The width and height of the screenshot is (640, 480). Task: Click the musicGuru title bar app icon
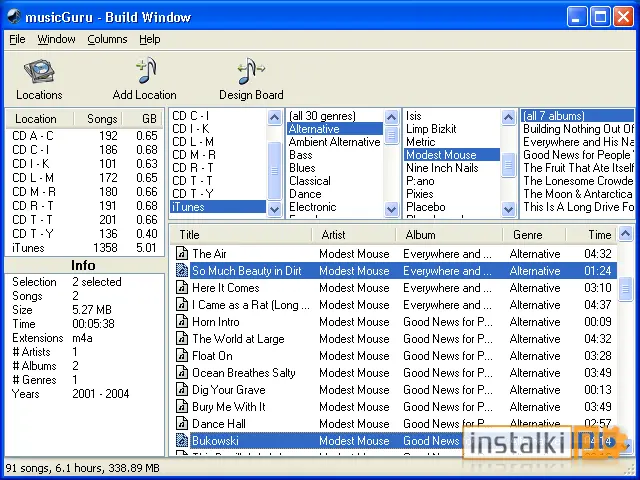(x=14, y=16)
